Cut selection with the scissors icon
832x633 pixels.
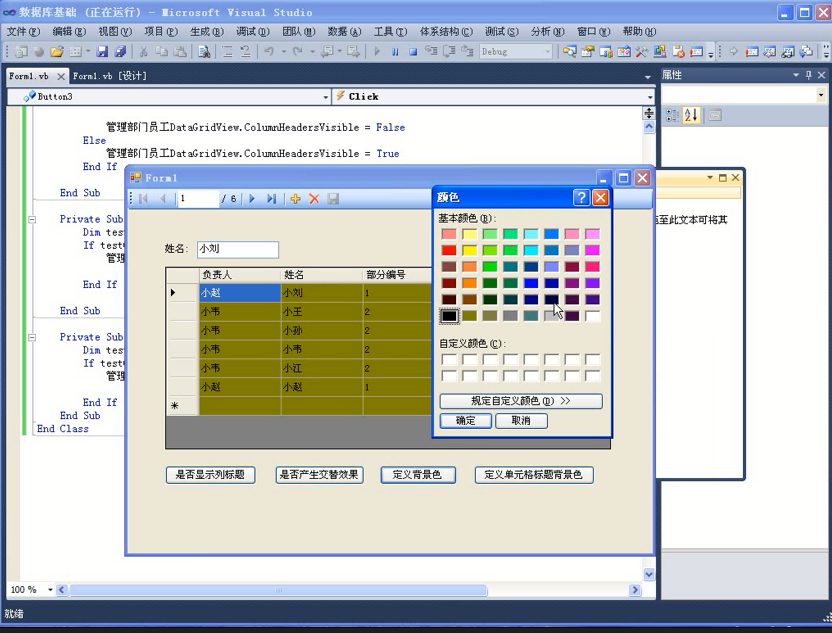[x=143, y=51]
